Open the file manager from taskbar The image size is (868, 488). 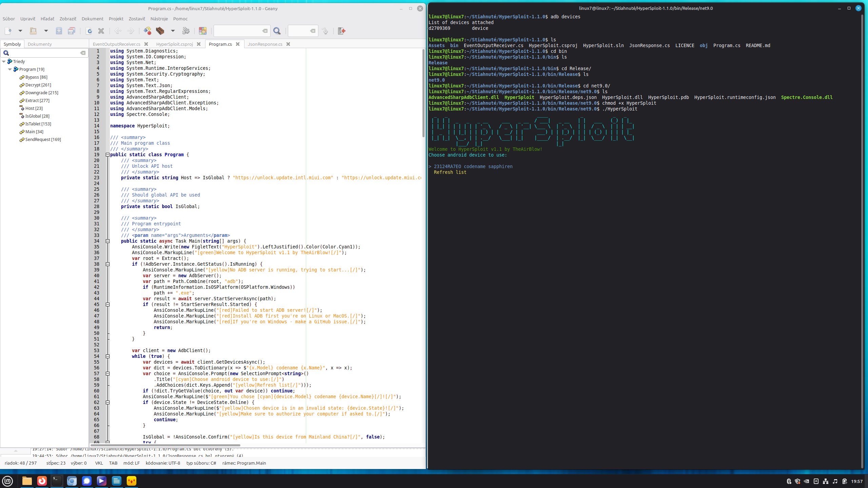coord(27,481)
